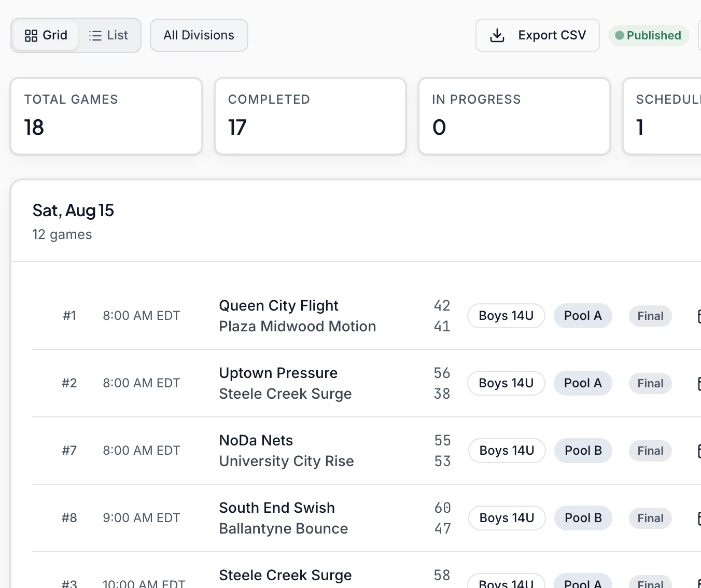Click the 12 games label
Screen dimensions: 701x588
pyautogui.click(x=62, y=234)
